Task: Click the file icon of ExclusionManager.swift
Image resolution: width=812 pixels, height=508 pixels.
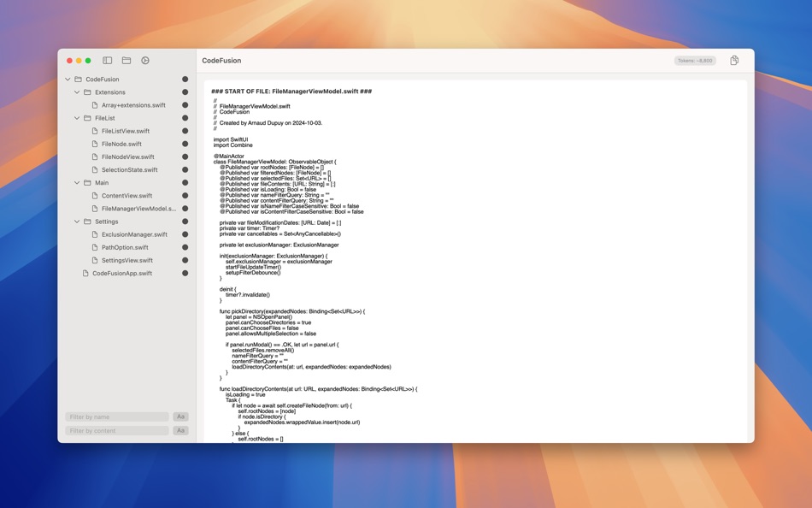Action: (x=95, y=235)
